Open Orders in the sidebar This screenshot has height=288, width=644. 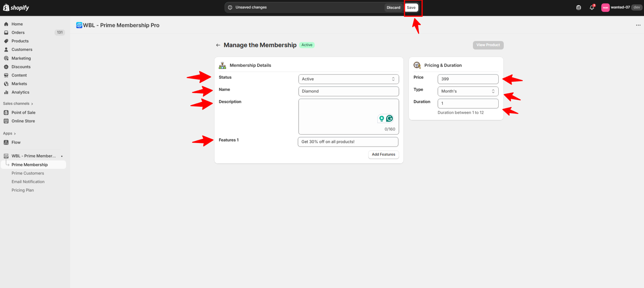(18, 33)
